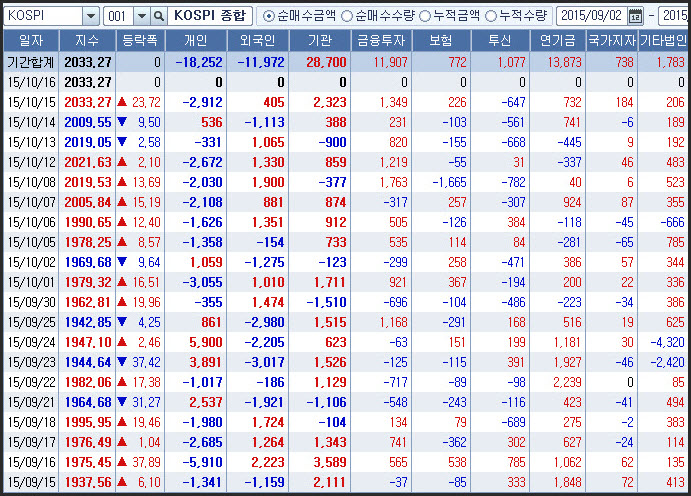
Task: Click the 개인 column header
Action: (196, 41)
